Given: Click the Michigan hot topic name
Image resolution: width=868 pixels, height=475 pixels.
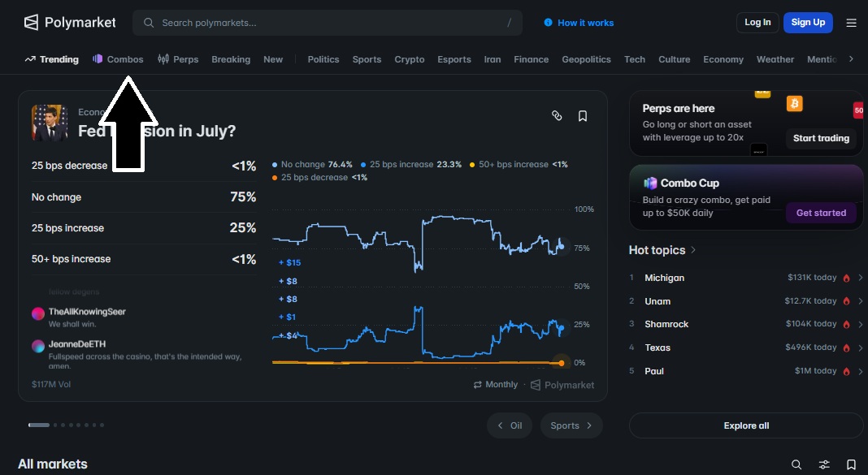Looking at the screenshot, I should tap(664, 278).
